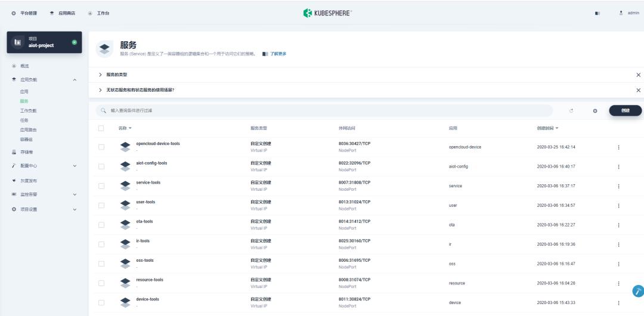
Task: Check the ir-tools row checkbox
Action: tap(101, 244)
